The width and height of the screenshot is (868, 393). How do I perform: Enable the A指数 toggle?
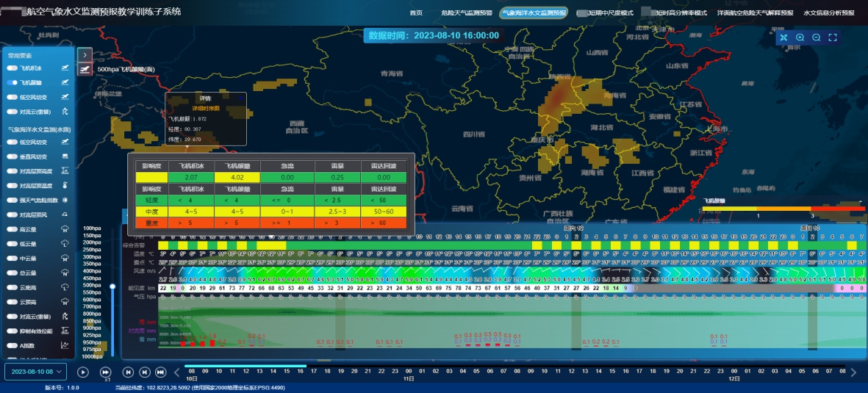pos(12,345)
